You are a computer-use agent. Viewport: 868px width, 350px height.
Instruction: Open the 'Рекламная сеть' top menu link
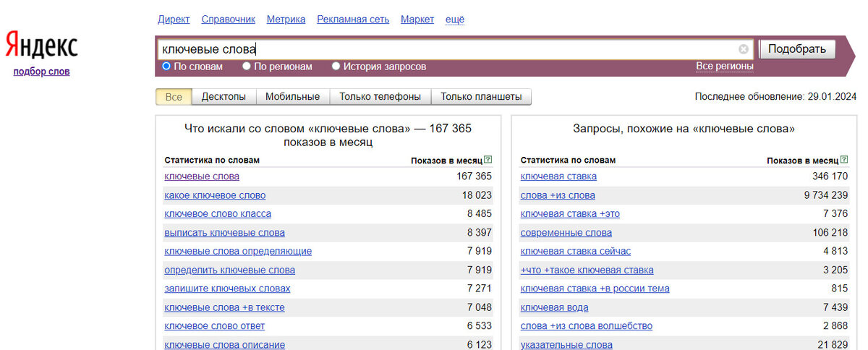tap(353, 20)
